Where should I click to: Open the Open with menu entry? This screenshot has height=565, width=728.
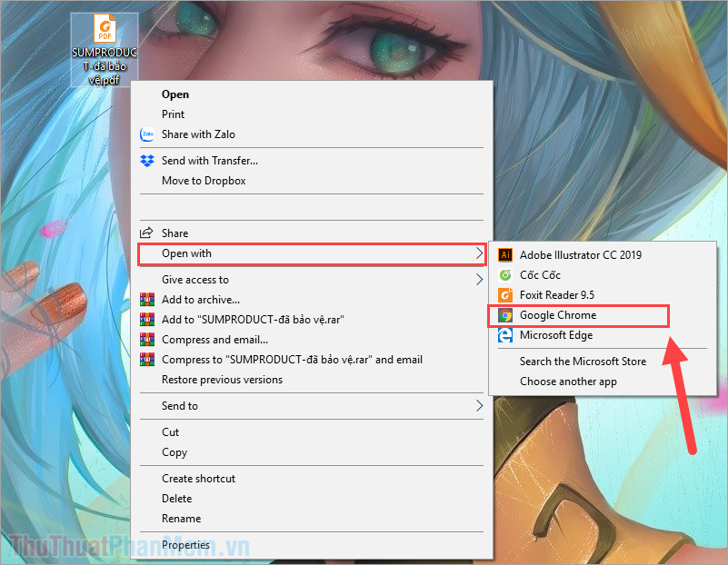click(312, 253)
